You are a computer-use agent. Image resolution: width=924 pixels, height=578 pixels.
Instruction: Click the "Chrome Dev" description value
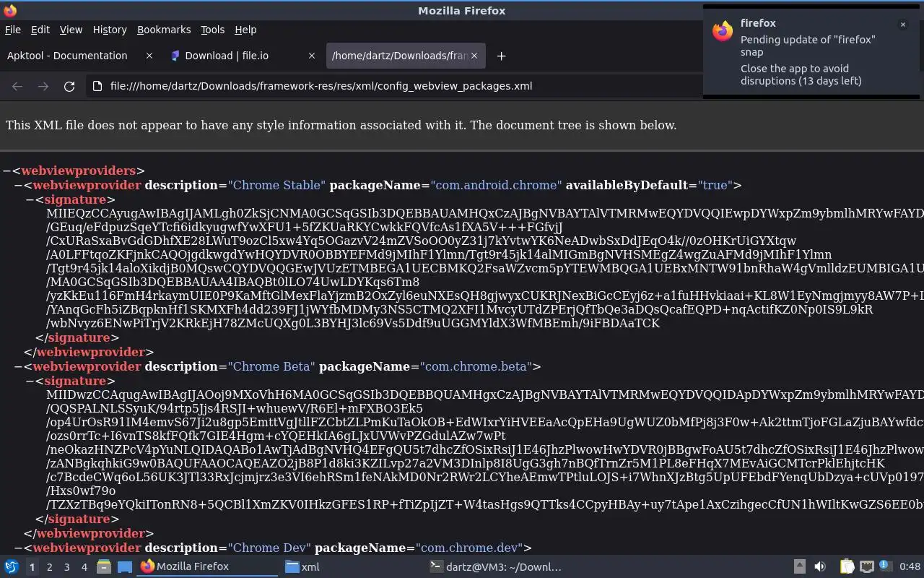[269, 548]
